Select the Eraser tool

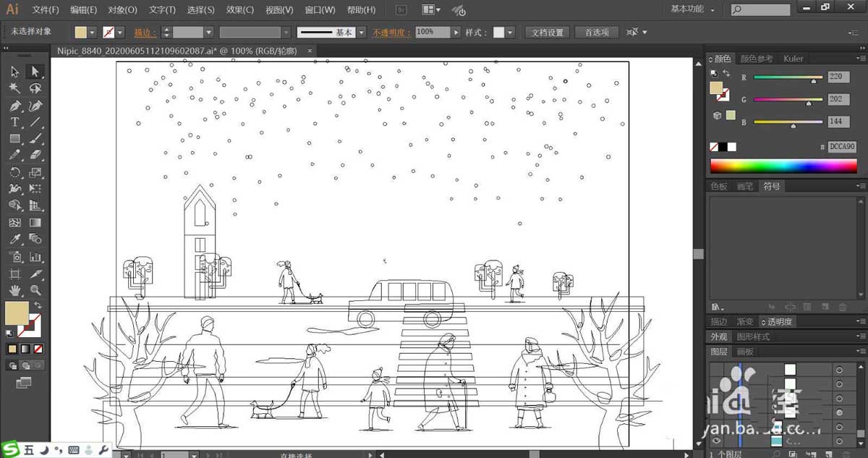click(35, 155)
